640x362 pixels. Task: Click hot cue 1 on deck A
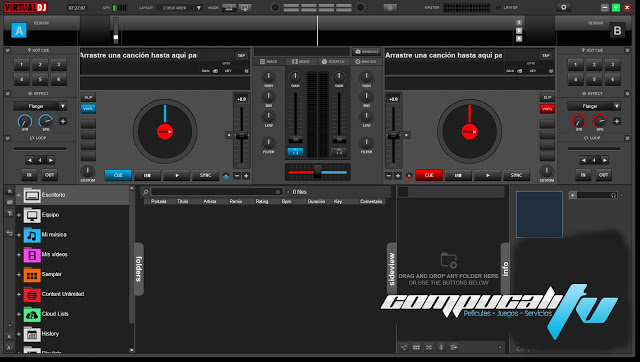22,64
